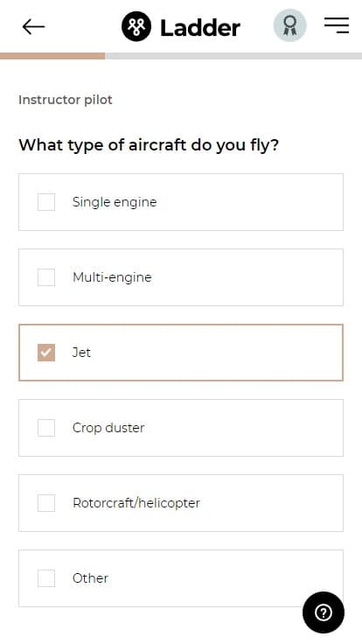The width and height of the screenshot is (362, 644).
Task: Tick the Multi-engine checkbox
Action: (46, 277)
